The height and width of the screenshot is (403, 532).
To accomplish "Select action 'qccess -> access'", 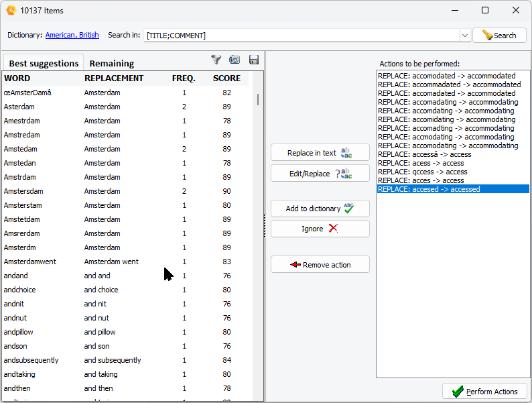I will 453,172.
